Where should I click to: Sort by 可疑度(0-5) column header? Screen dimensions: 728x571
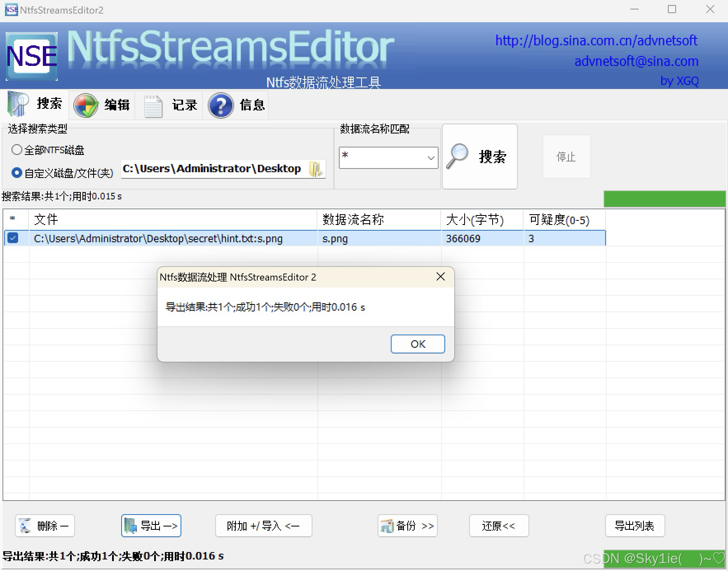(x=565, y=219)
